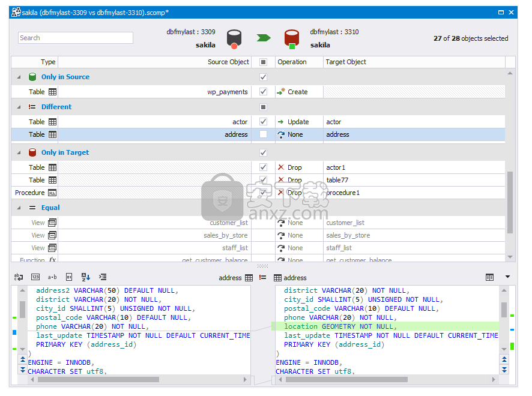
Task: Select the Different group label
Action: point(56,107)
